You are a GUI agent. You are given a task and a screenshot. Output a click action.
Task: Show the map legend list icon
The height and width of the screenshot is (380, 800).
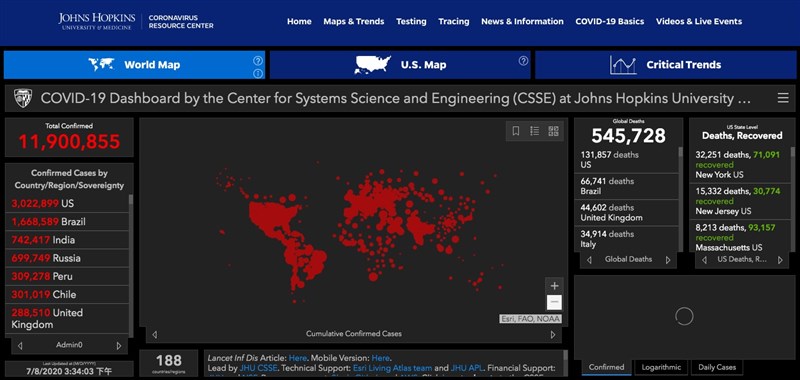pyautogui.click(x=534, y=131)
